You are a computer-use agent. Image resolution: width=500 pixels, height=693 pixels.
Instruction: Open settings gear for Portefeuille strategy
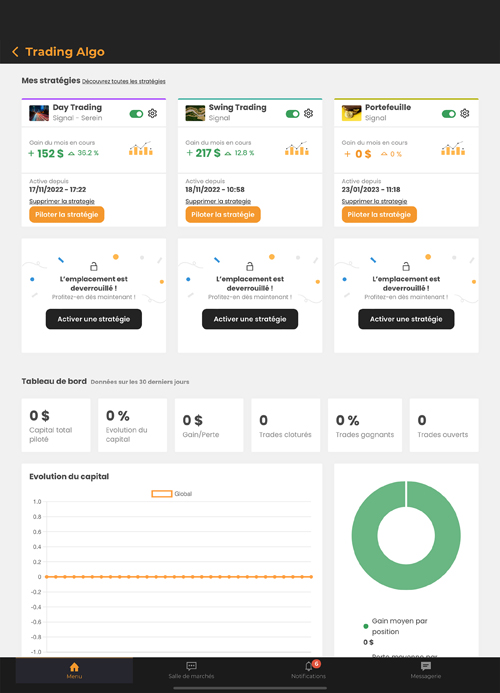tap(465, 114)
